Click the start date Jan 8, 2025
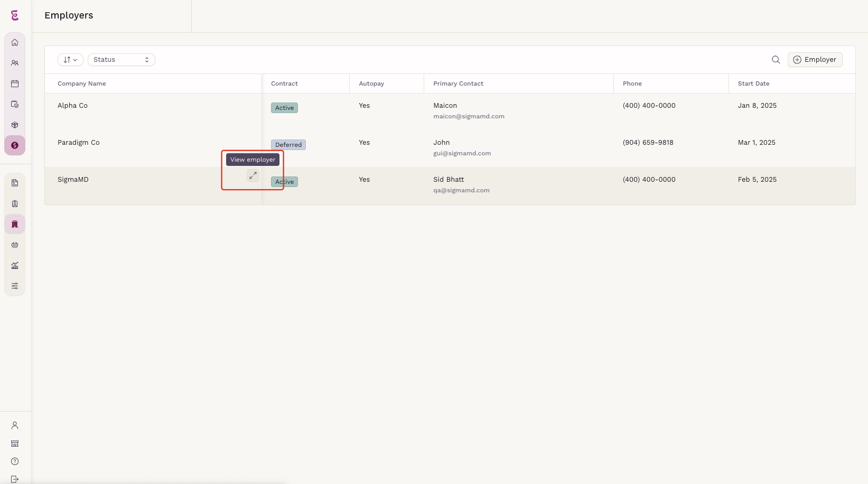The width and height of the screenshot is (868, 484). coord(757,106)
